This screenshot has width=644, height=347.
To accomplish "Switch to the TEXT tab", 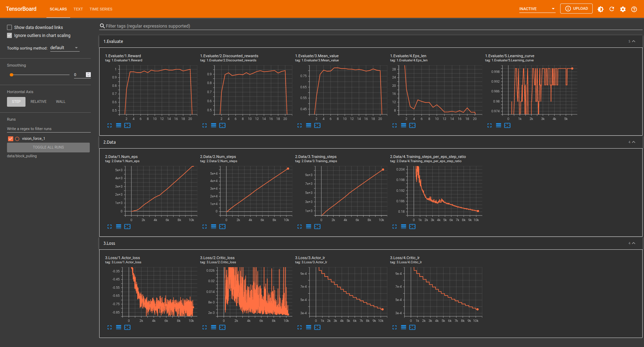I will [x=78, y=9].
